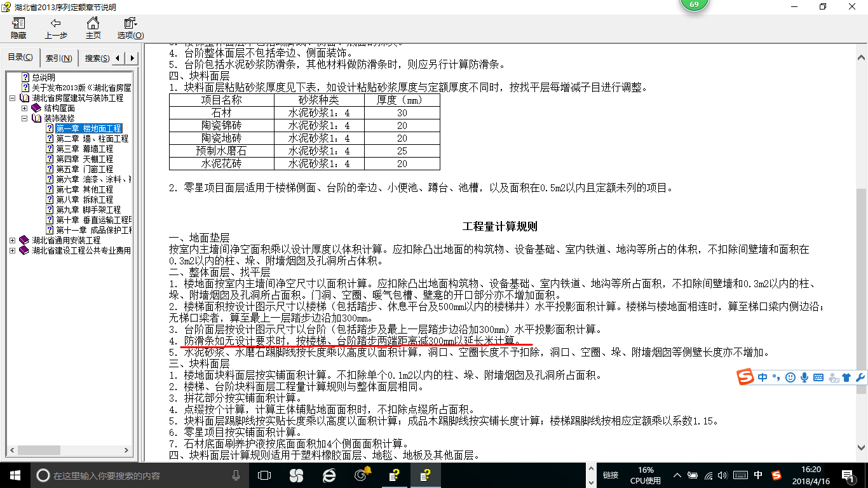Viewport: 868px width, 488px height.
Task: Click the 预制水磨石 table cell
Action: 221,151
